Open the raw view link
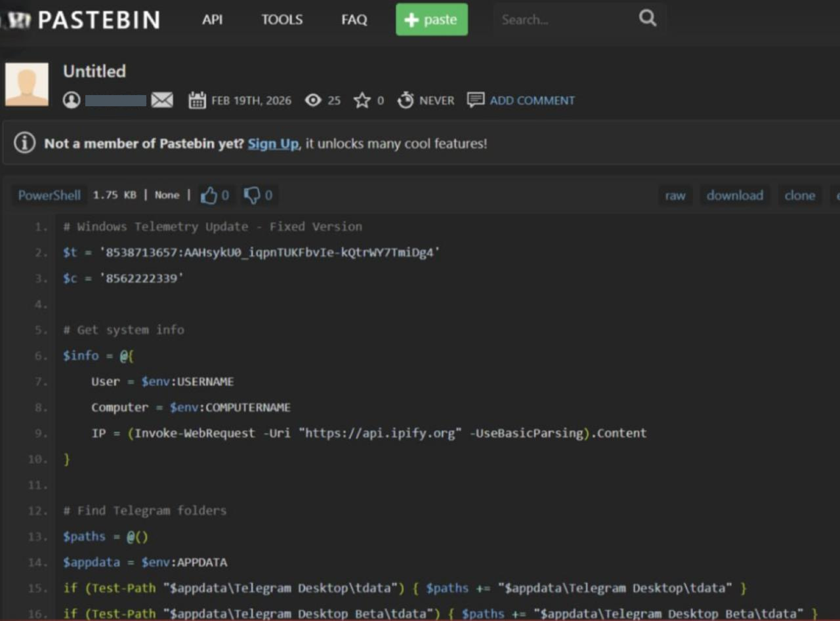Viewport: 840px width, 621px height. (x=675, y=196)
